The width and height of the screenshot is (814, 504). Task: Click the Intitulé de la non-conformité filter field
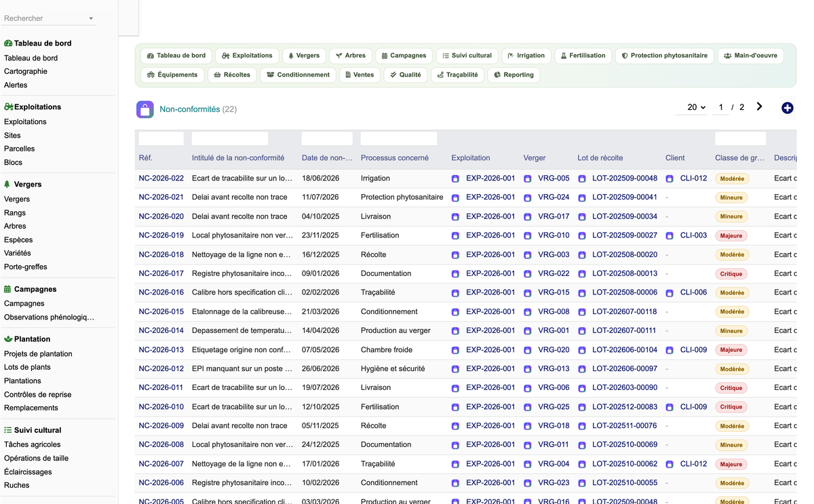[230, 139]
